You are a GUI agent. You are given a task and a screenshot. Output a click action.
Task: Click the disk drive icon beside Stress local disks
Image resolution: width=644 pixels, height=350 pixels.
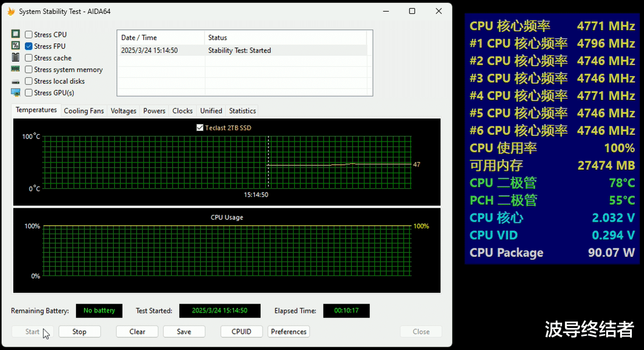[x=16, y=81]
